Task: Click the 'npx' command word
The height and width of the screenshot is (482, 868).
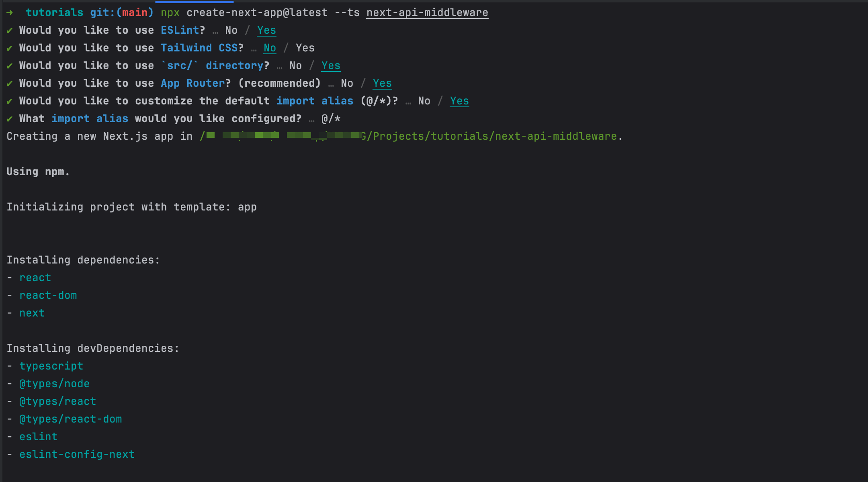Action: 170,12
